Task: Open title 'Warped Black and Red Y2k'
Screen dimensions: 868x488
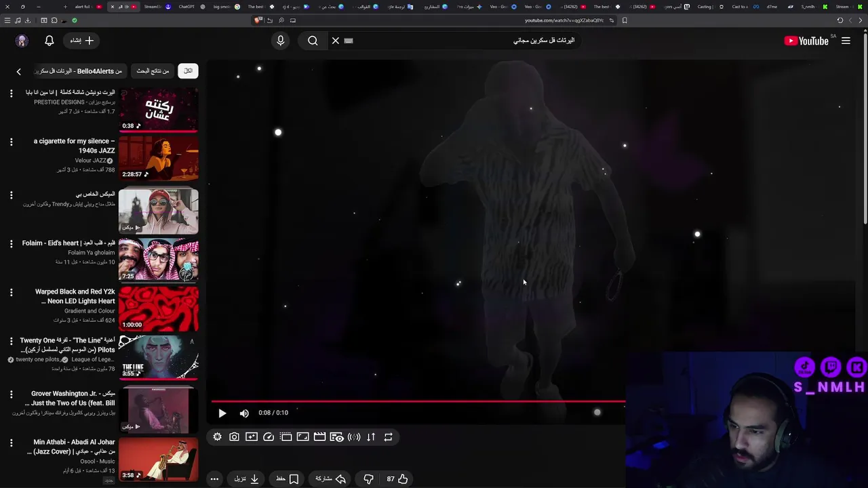Action: (x=75, y=296)
